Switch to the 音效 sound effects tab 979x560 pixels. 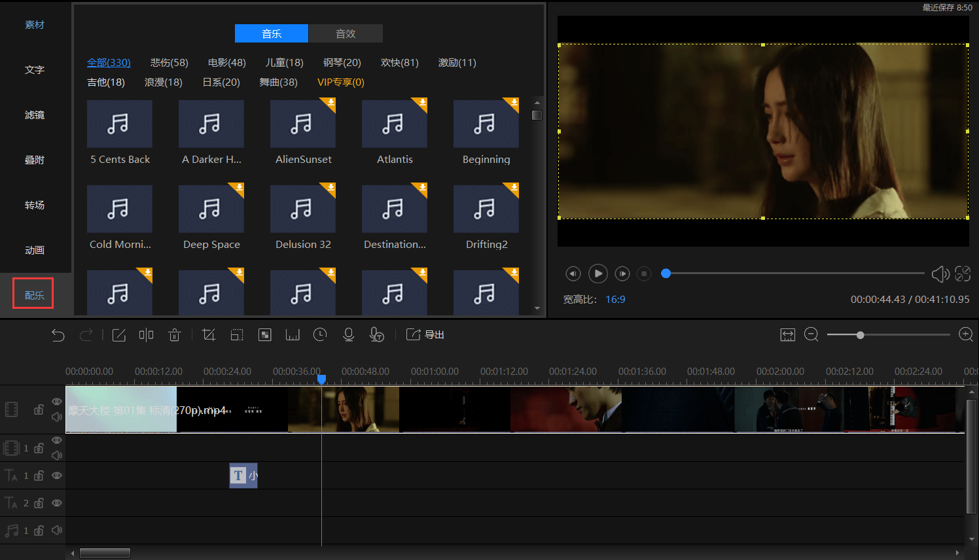pos(346,33)
